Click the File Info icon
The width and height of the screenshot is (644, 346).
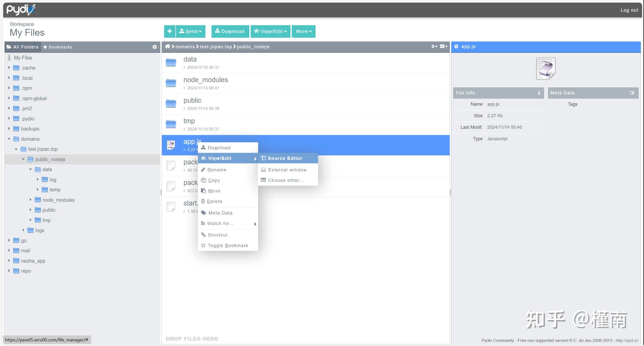pyautogui.click(x=539, y=93)
